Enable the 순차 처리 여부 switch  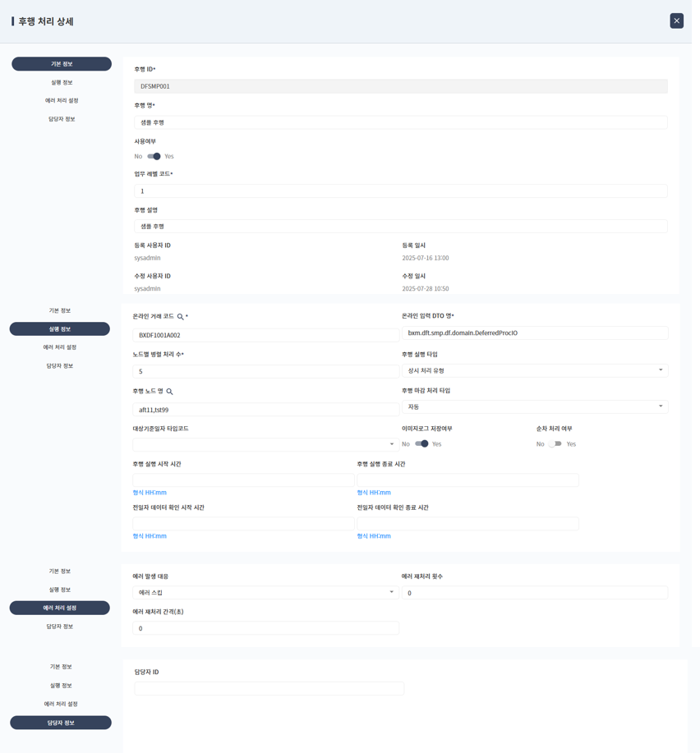point(556,443)
